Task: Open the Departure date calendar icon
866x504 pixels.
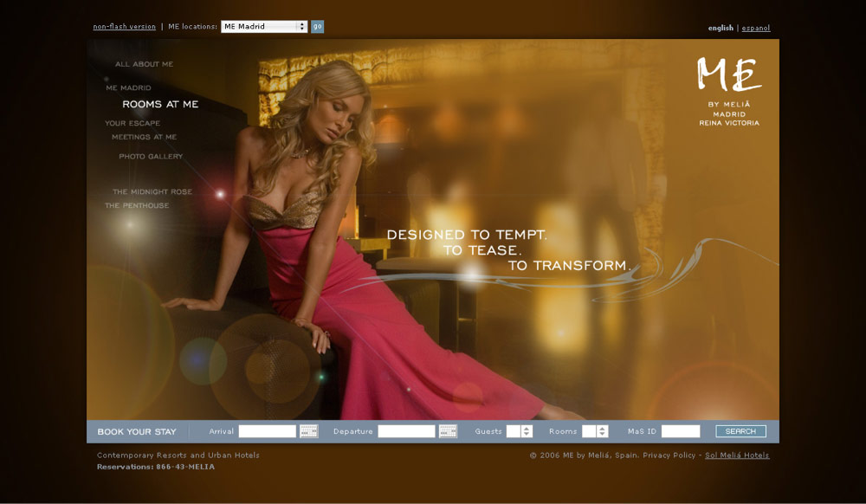Action: pos(448,431)
